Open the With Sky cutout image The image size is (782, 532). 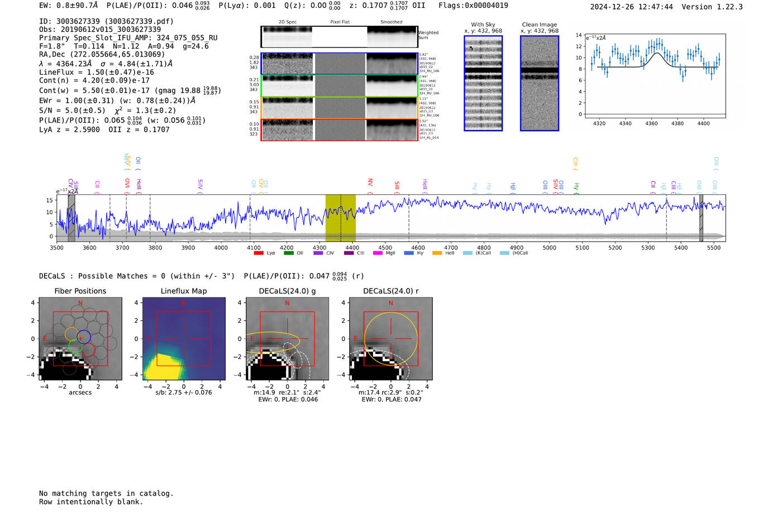(483, 83)
